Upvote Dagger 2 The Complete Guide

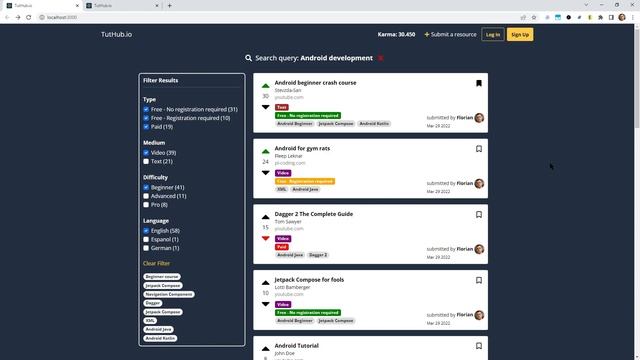[265, 217]
